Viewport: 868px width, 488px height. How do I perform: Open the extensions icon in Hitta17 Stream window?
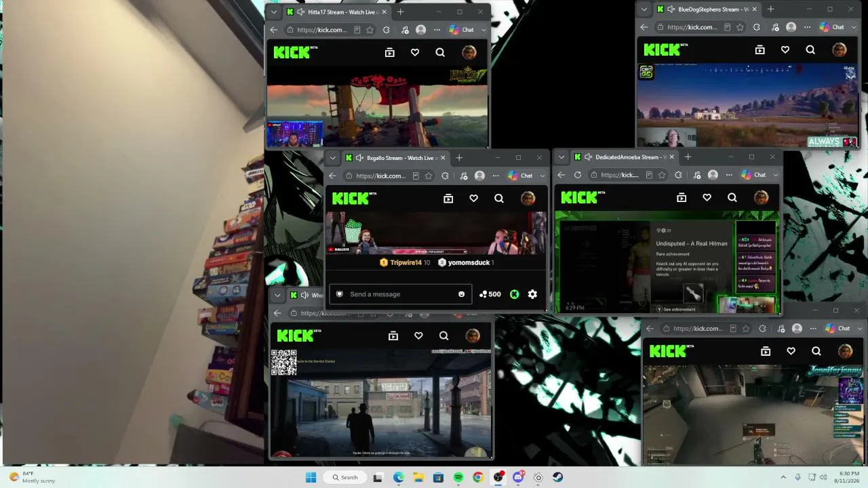[387, 30]
